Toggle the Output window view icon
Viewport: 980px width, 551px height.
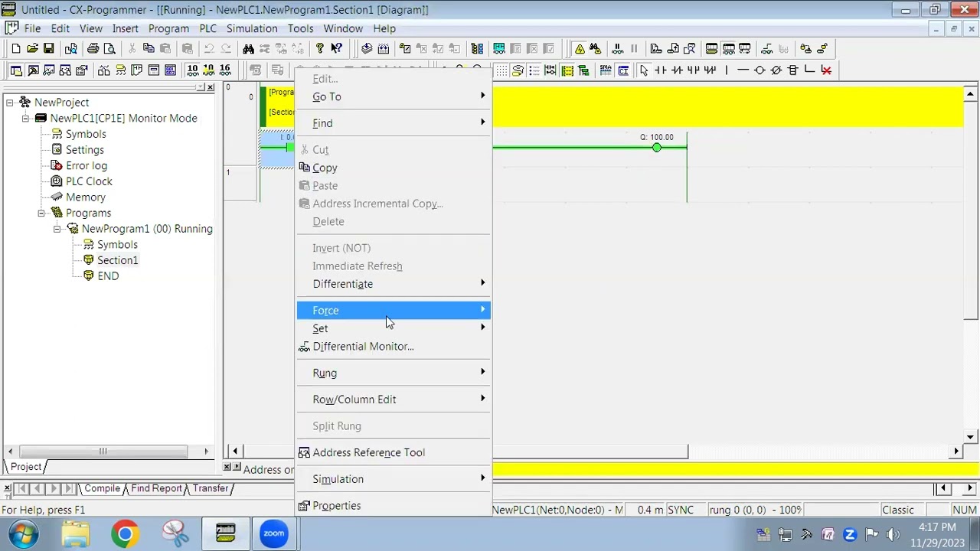(33, 70)
